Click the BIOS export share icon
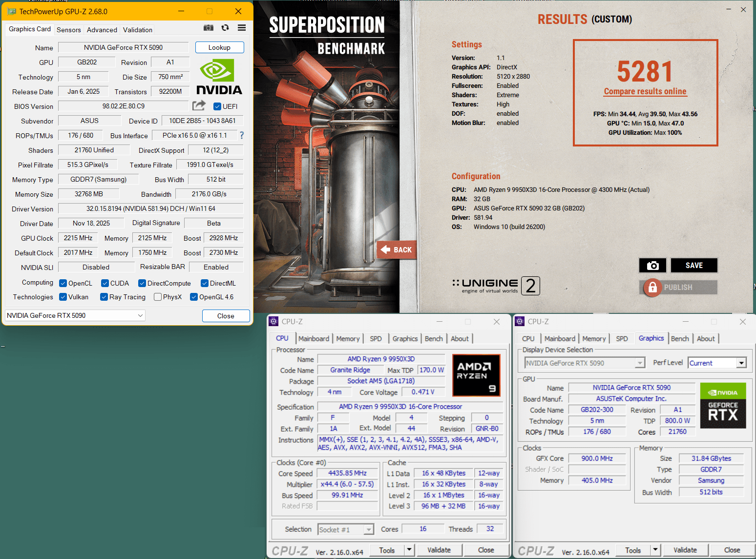 (199, 105)
